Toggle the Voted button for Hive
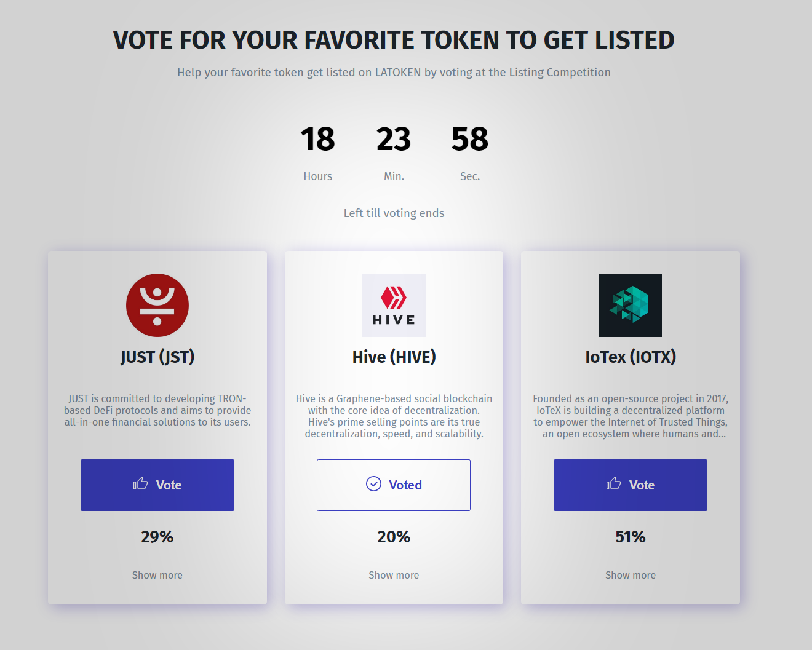 (394, 485)
